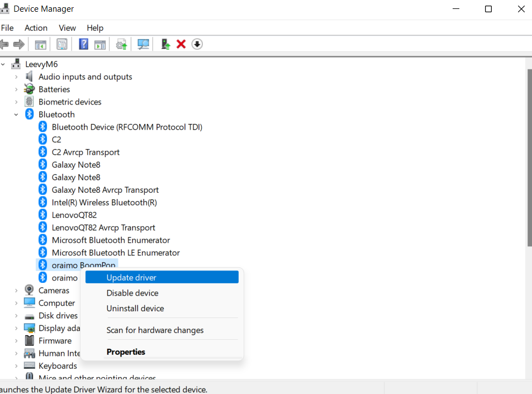Expand the Batteries category
The height and width of the screenshot is (394, 532).
[16, 89]
